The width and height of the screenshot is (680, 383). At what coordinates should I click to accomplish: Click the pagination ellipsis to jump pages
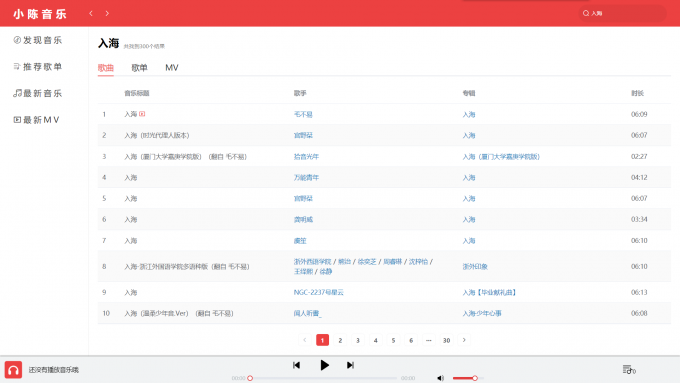(x=428, y=340)
